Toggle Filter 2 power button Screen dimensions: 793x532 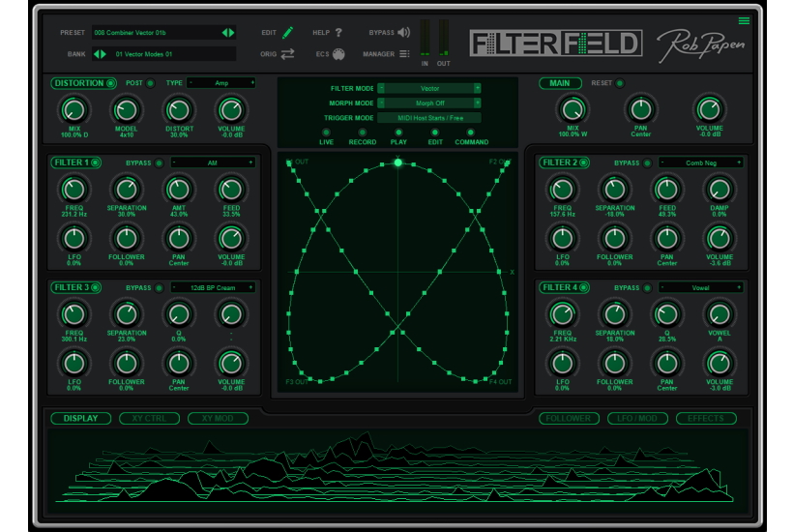[583, 163]
